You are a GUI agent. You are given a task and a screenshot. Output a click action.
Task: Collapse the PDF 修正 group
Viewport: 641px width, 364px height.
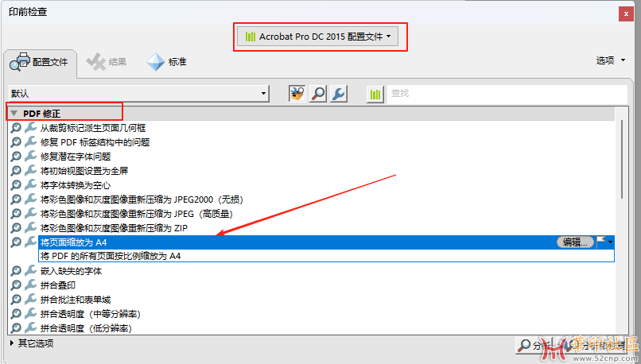[x=15, y=113]
